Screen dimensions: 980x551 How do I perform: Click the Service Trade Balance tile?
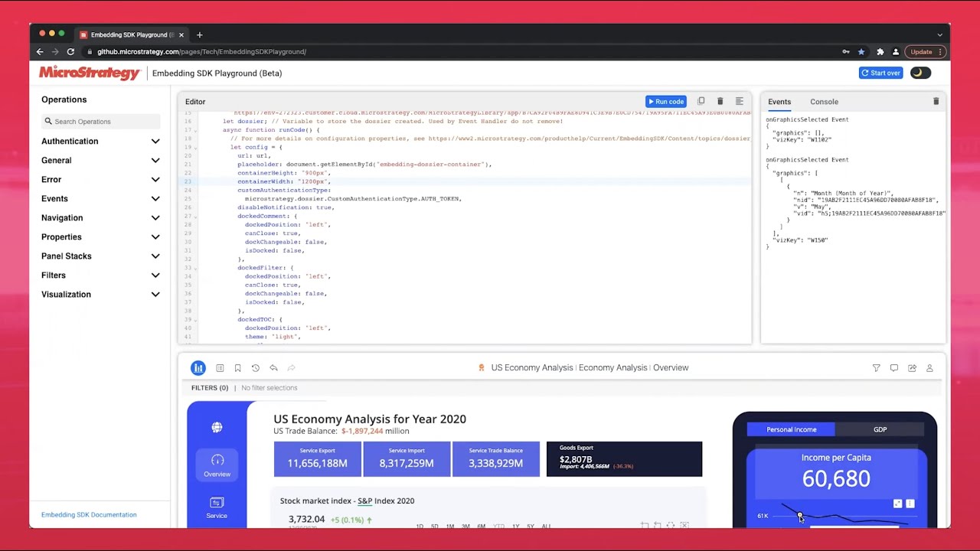(495, 459)
